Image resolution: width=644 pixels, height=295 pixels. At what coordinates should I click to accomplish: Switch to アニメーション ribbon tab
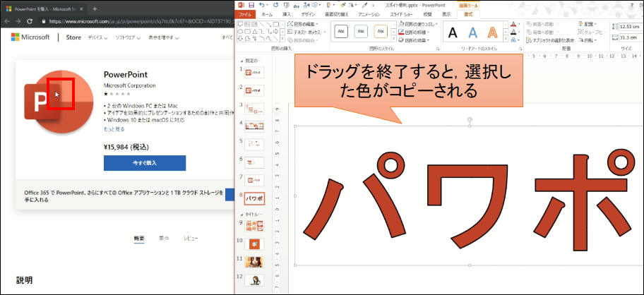[369, 14]
